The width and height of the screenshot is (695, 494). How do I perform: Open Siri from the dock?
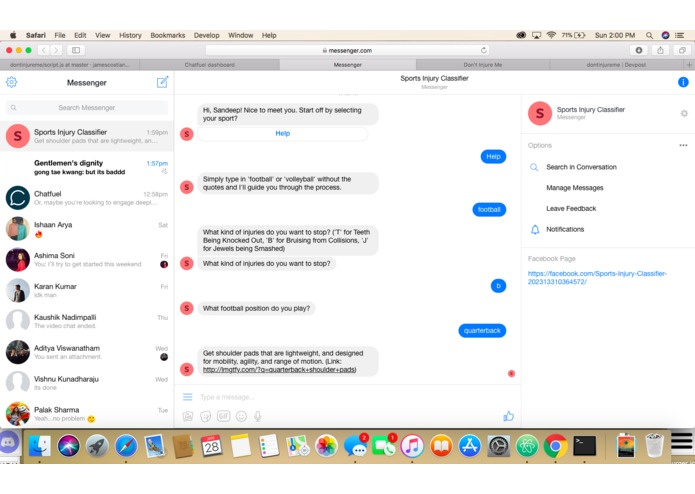pyautogui.click(x=69, y=446)
